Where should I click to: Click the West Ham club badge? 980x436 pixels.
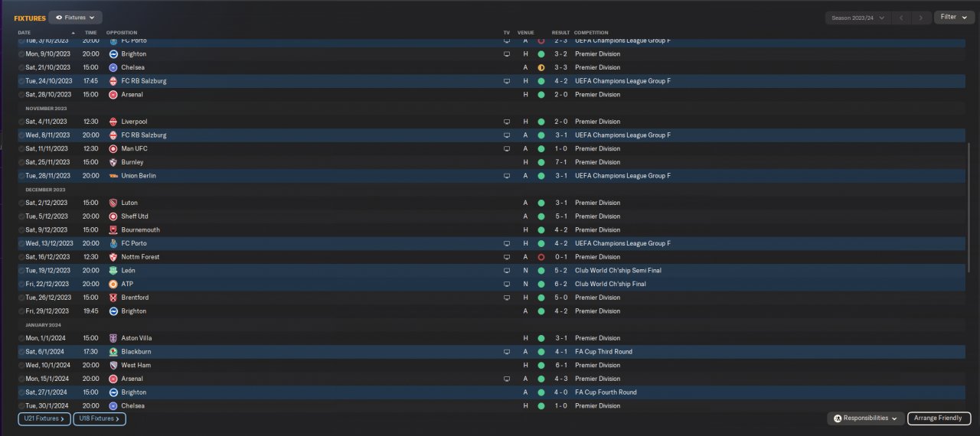(113, 366)
